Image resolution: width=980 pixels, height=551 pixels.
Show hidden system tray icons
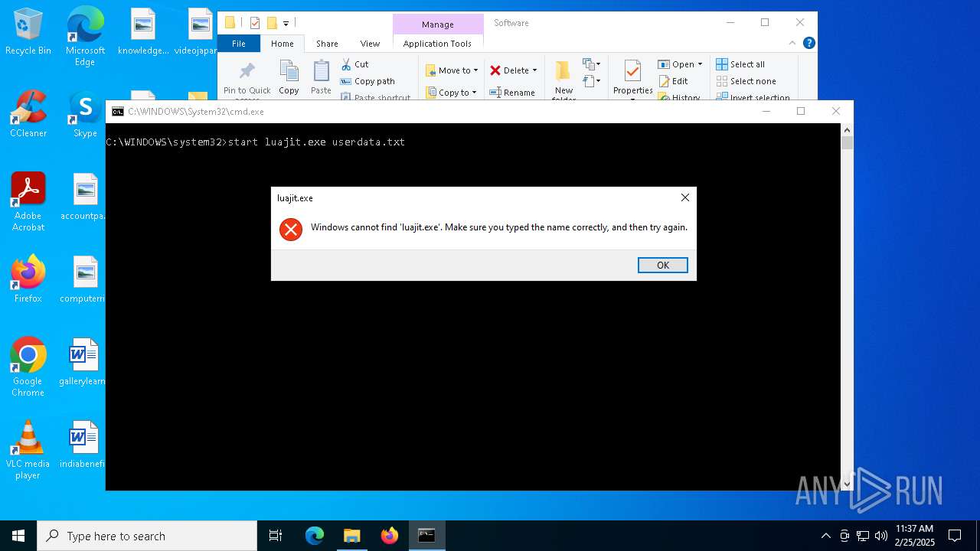coord(825,536)
